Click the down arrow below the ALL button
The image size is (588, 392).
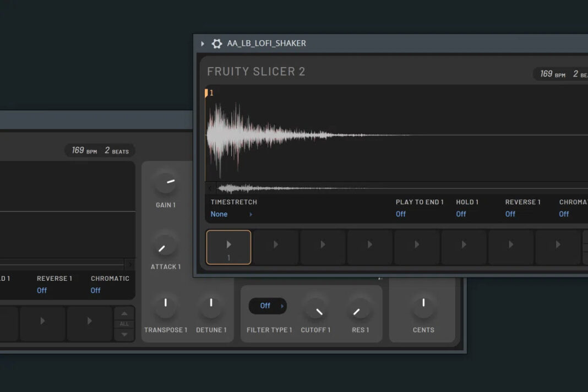[x=124, y=334]
